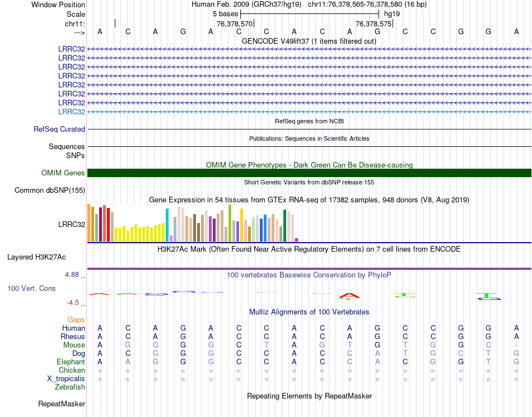Image resolution: width=532 pixels, height=417 pixels.
Task: Click Publications: Sequences in Scientific Articles title
Action: (x=309, y=138)
